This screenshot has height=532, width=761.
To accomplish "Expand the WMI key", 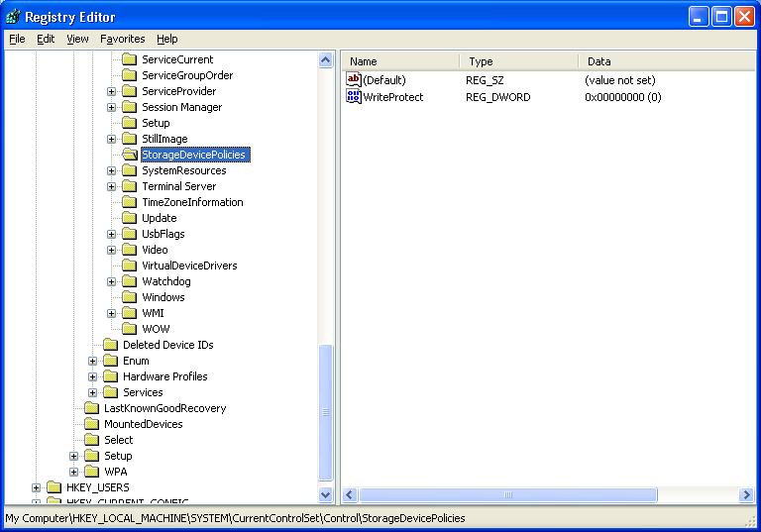I will point(112,314).
